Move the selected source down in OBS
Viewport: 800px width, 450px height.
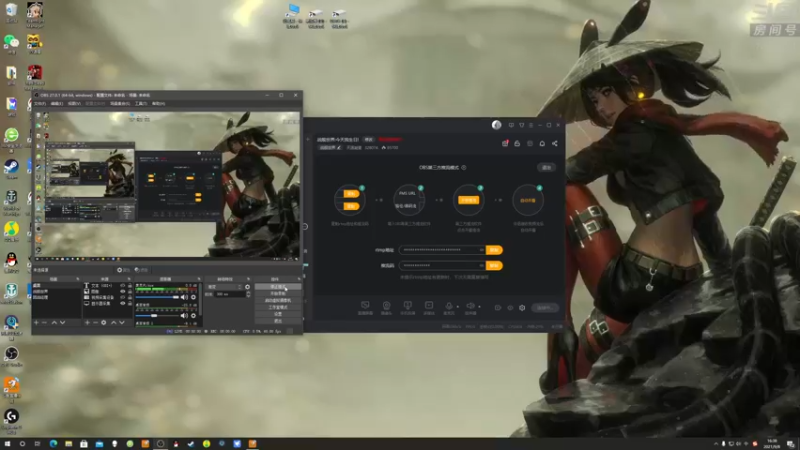coord(121,322)
